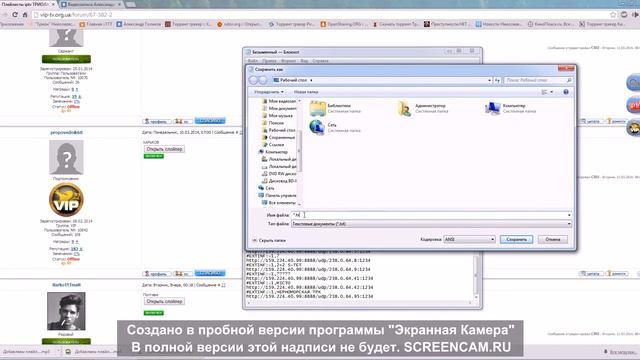Click Открыть спойлер in the bottom post

164,302
